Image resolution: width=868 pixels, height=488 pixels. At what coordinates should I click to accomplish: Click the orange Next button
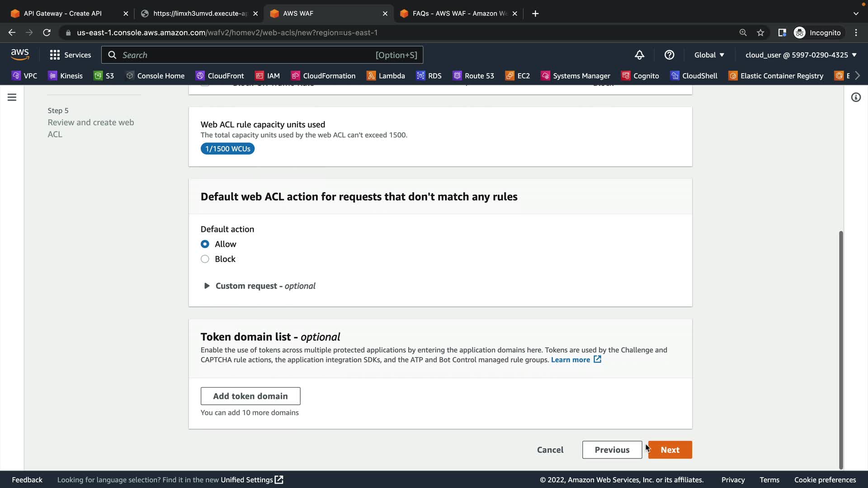pos(670,450)
